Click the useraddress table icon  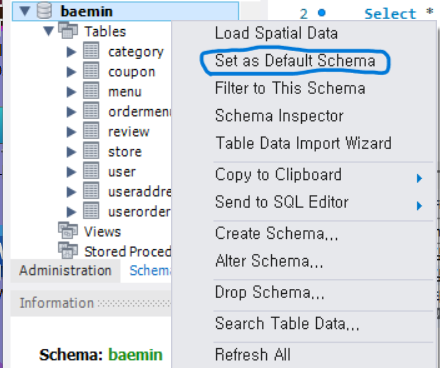pyautogui.click(x=91, y=191)
